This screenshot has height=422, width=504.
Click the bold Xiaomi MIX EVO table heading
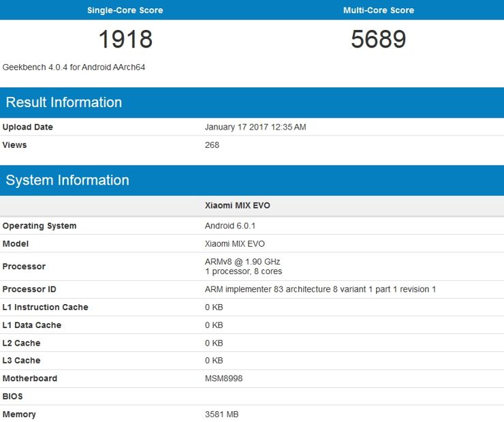(x=237, y=205)
